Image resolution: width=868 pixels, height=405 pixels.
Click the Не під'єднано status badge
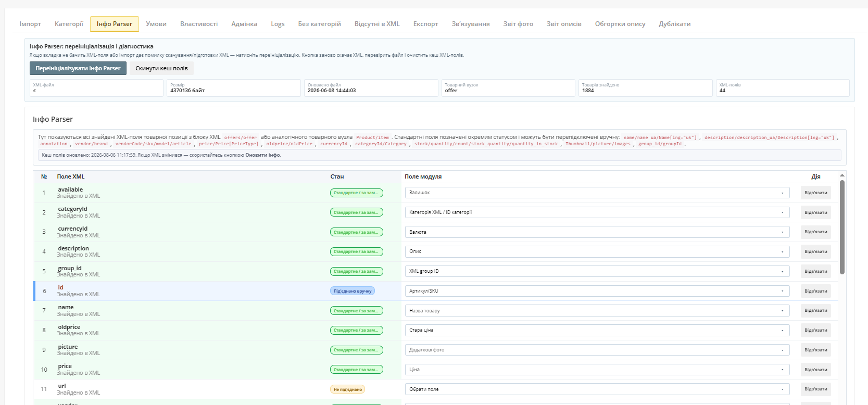tap(347, 389)
